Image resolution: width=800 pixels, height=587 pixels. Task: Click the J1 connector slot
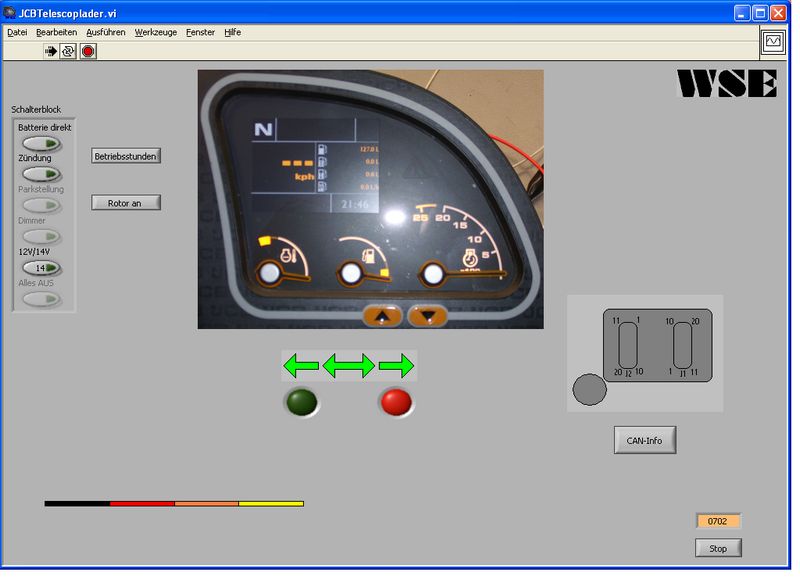click(x=683, y=345)
